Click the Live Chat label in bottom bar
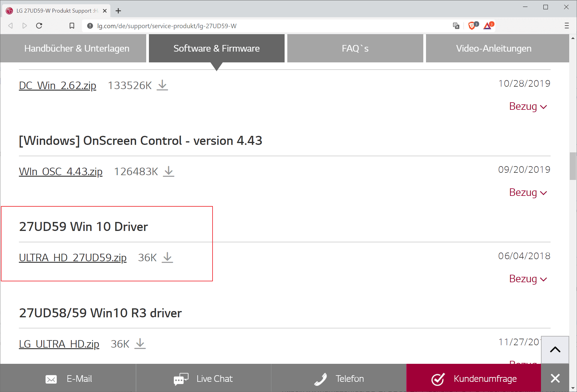Screen dimensions: 577x392 point(214,379)
